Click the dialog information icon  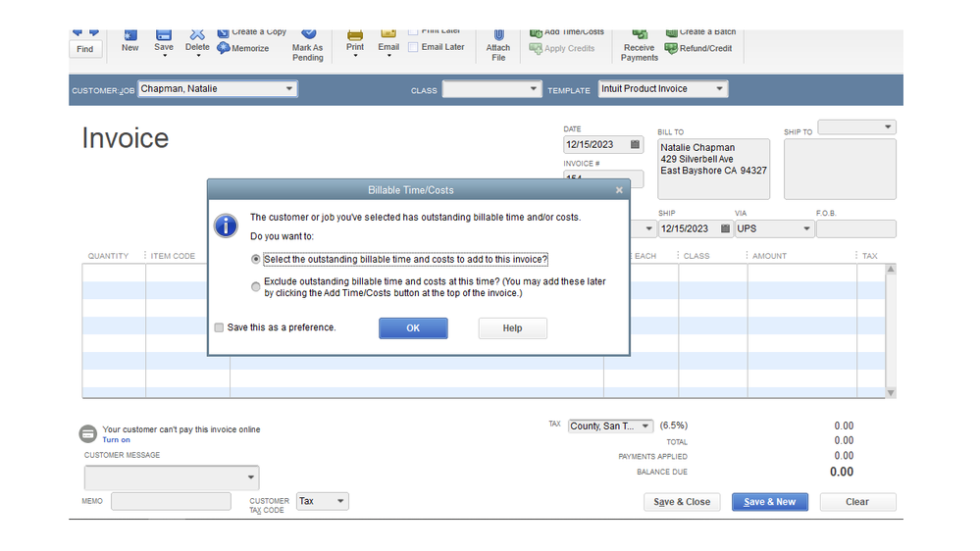click(226, 225)
